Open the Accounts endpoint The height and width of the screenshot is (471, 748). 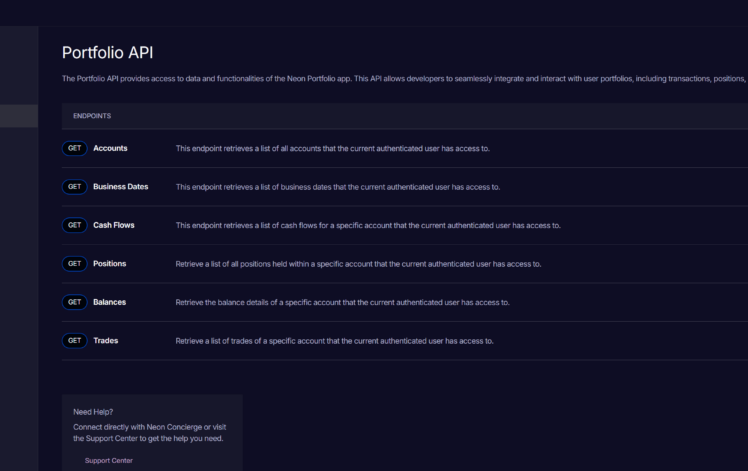(110, 148)
